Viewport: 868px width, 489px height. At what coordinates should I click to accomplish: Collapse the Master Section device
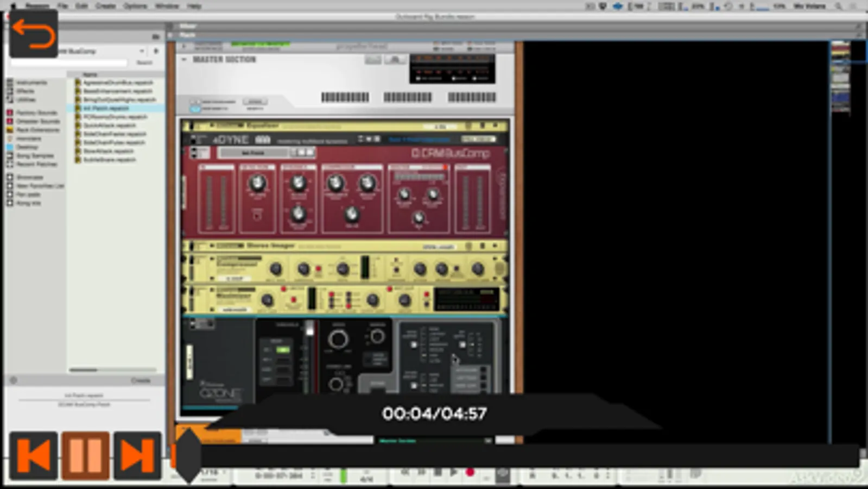tap(184, 59)
